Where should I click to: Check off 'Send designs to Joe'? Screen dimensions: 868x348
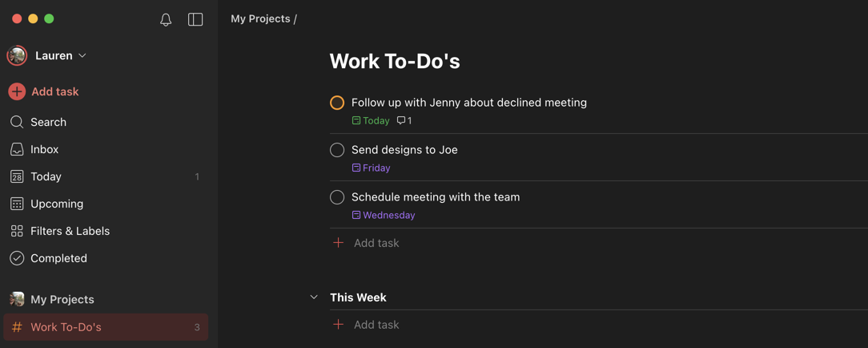(337, 150)
